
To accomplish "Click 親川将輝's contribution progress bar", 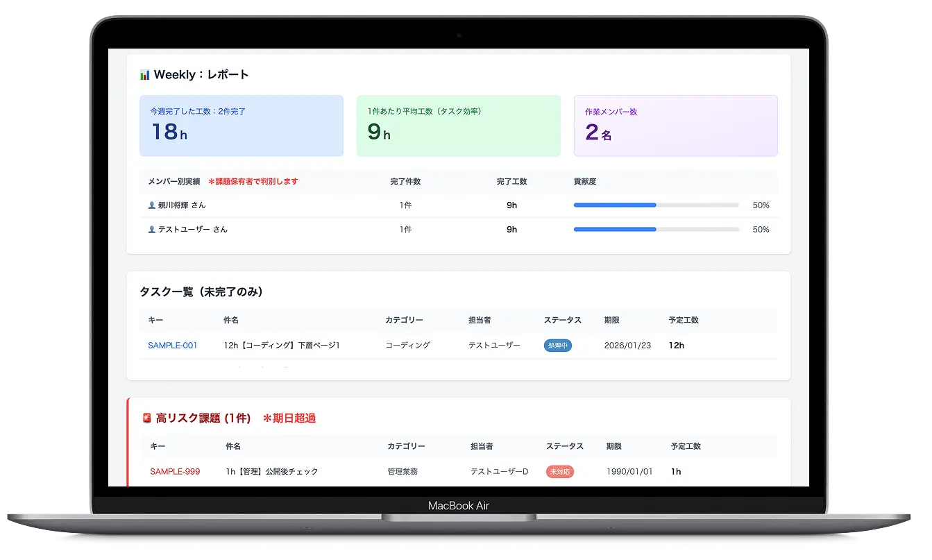I will tap(655, 205).
